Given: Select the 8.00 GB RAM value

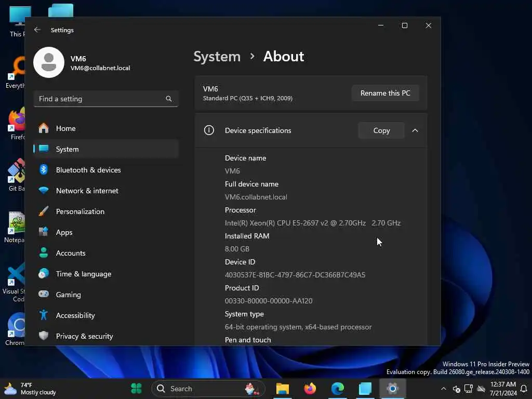Looking at the screenshot, I should pyautogui.click(x=237, y=249).
